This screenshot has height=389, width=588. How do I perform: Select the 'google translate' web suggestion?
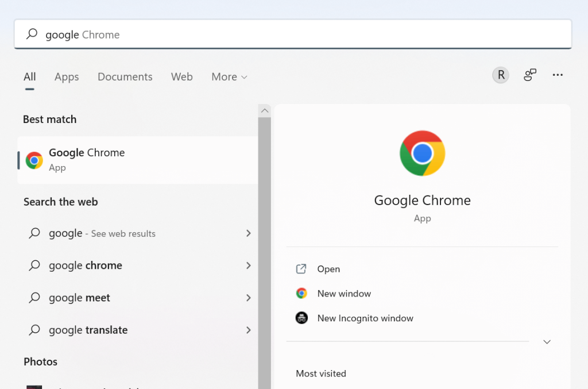point(138,330)
